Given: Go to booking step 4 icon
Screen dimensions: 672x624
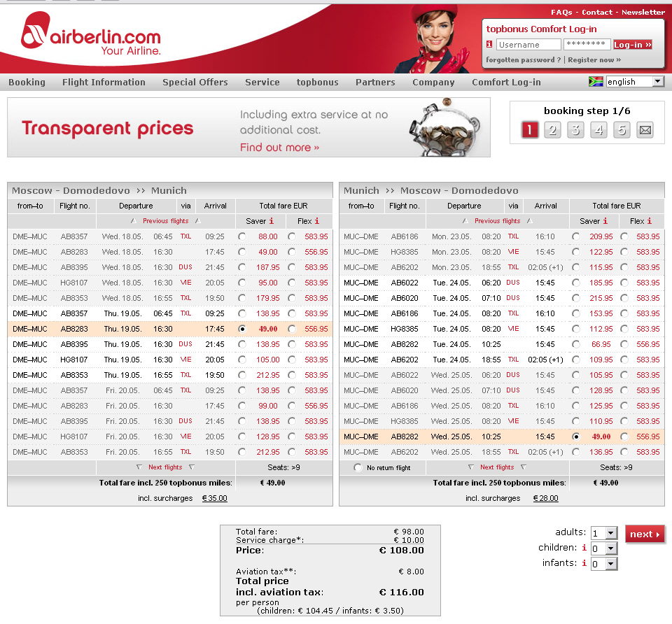Looking at the screenshot, I should pos(598,129).
